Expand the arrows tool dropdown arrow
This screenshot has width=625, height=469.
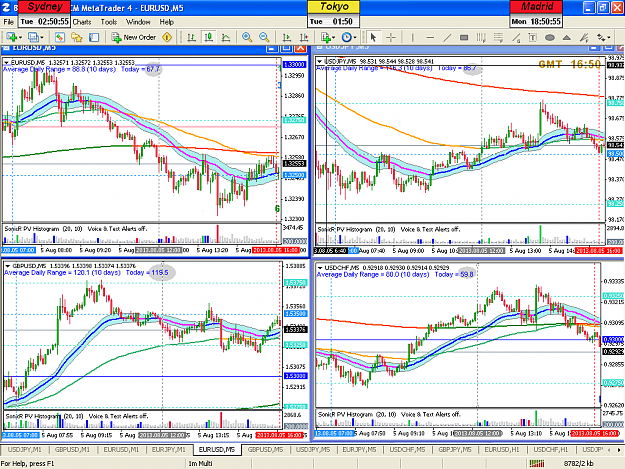click(x=609, y=37)
